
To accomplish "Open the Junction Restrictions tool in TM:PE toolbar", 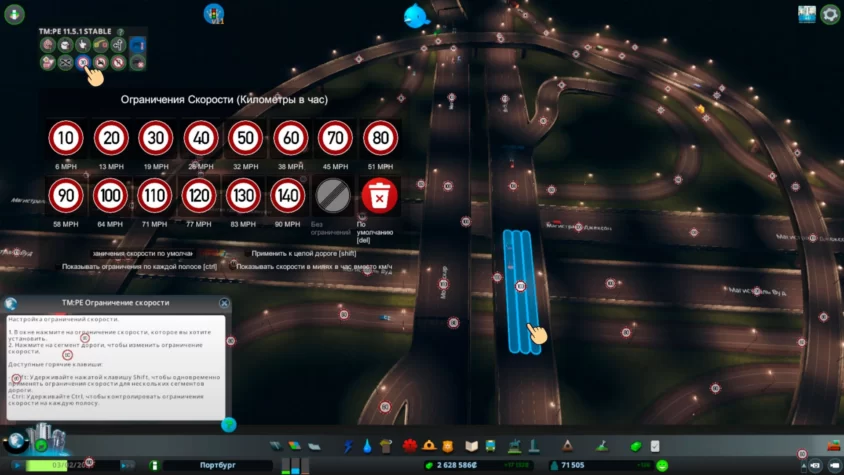I will pyautogui.click(x=65, y=62).
